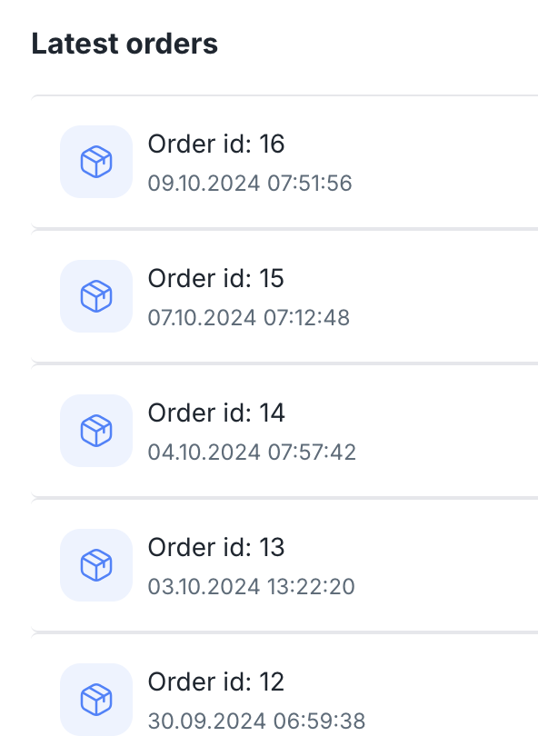This screenshot has height=756, width=538.
Task: Select the timestamp 04.10.2024 07:57:42
Action: 252,453
